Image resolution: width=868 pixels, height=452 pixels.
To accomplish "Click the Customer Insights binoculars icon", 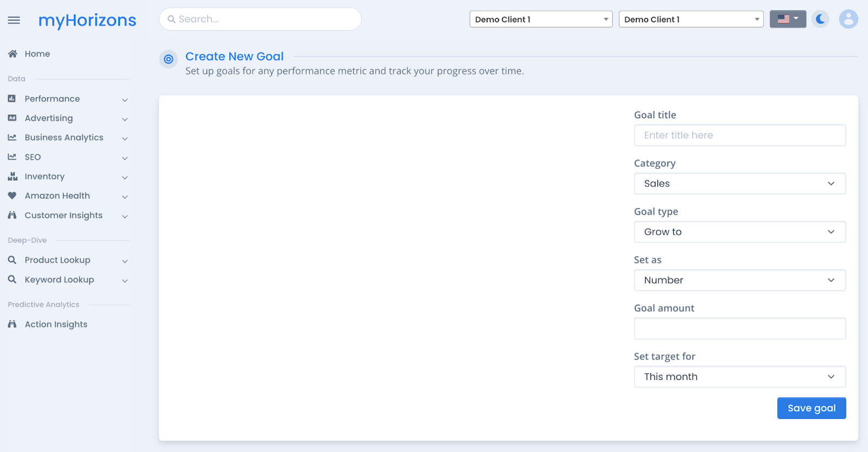I will pos(12,215).
